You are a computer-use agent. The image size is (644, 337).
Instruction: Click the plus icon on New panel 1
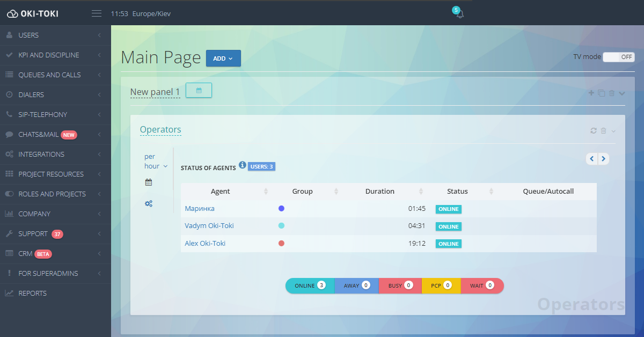coord(591,93)
